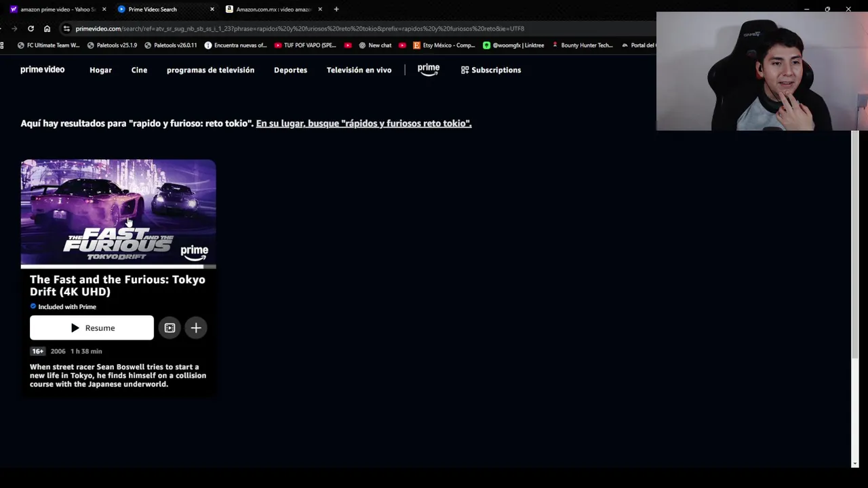Close the Yahoo search tab
The image size is (868, 488).
(104, 9)
